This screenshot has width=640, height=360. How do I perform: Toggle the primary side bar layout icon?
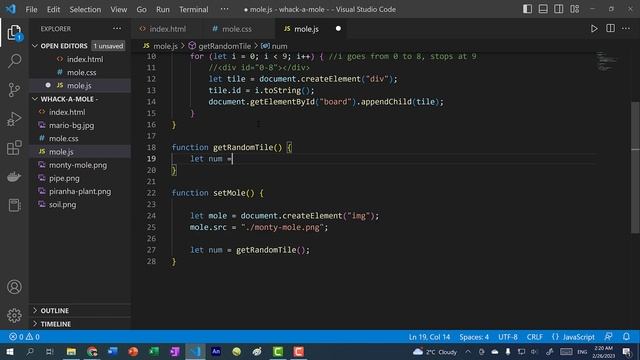[527, 9]
